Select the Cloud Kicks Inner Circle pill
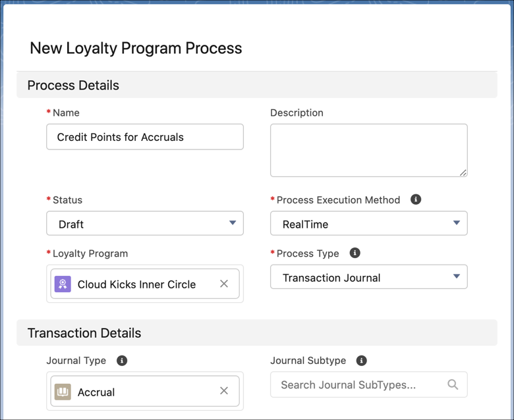 click(x=145, y=284)
